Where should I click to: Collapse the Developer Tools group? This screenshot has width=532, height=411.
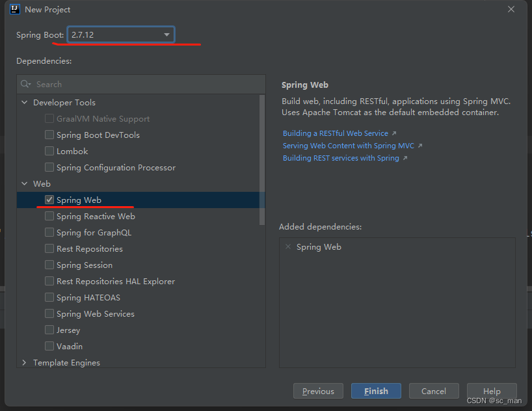(x=25, y=102)
